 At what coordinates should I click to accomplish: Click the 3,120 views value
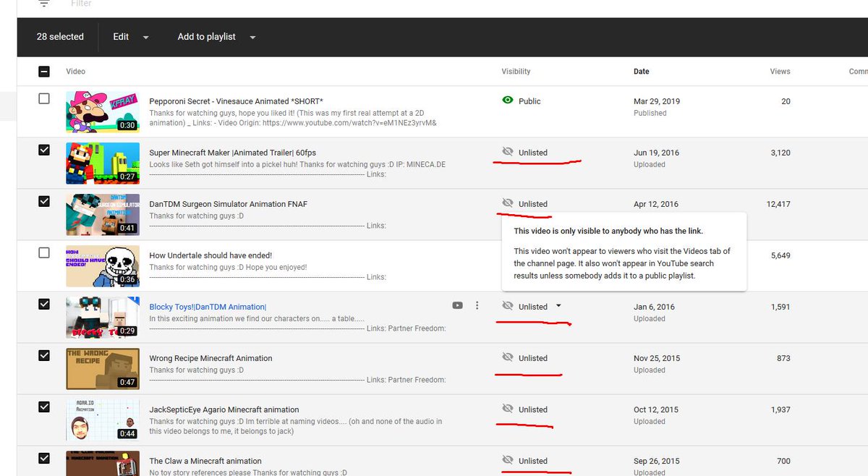[x=780, y=153]
